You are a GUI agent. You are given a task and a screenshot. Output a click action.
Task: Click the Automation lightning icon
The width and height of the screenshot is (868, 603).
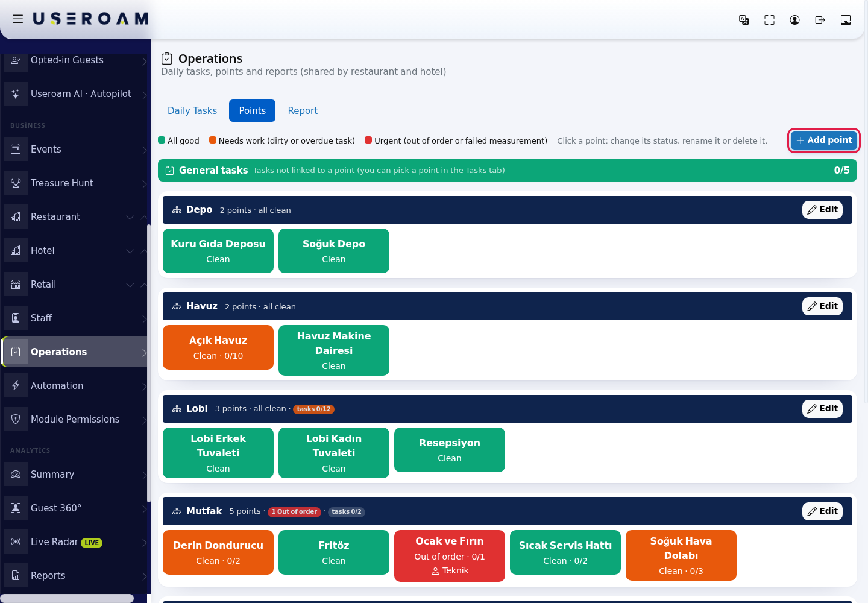16,385
